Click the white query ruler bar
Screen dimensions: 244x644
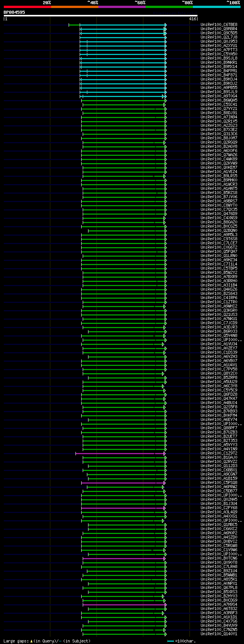pyautogui.click(x=101, y=16)
